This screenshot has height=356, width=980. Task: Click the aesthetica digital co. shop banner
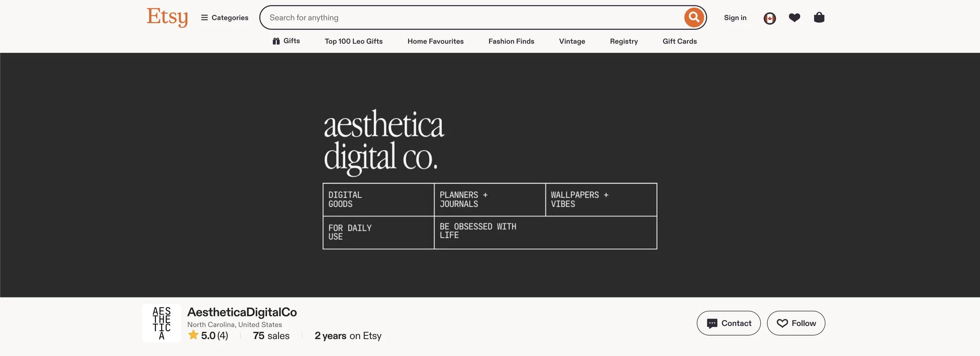[x=490, y=175]
